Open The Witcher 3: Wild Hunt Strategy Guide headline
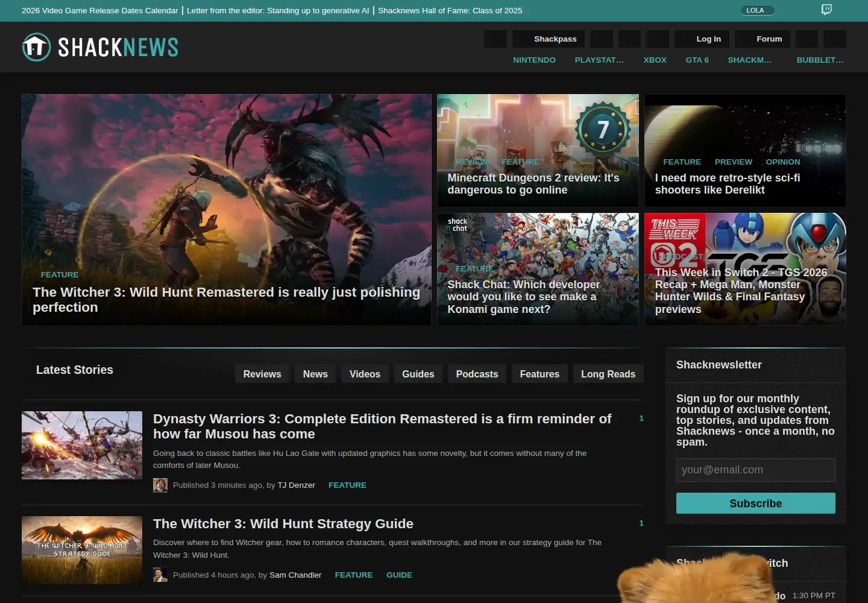Viewport: 868px width, 603px height. point(283,524)
